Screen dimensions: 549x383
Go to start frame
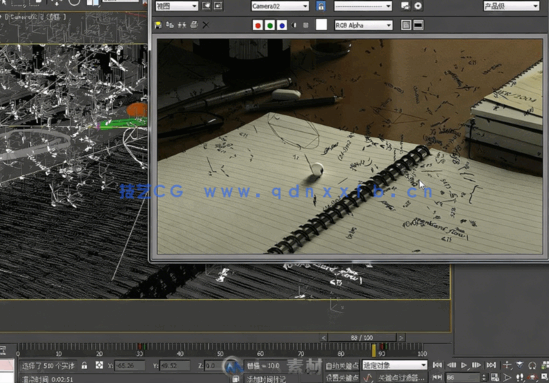[437, 365]
